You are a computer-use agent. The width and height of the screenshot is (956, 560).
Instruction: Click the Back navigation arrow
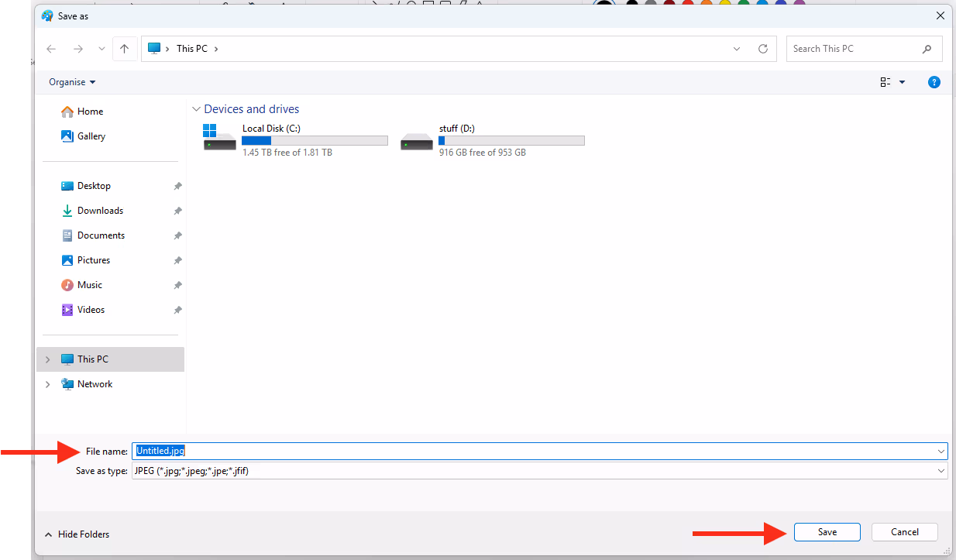[x=51, y=49]
